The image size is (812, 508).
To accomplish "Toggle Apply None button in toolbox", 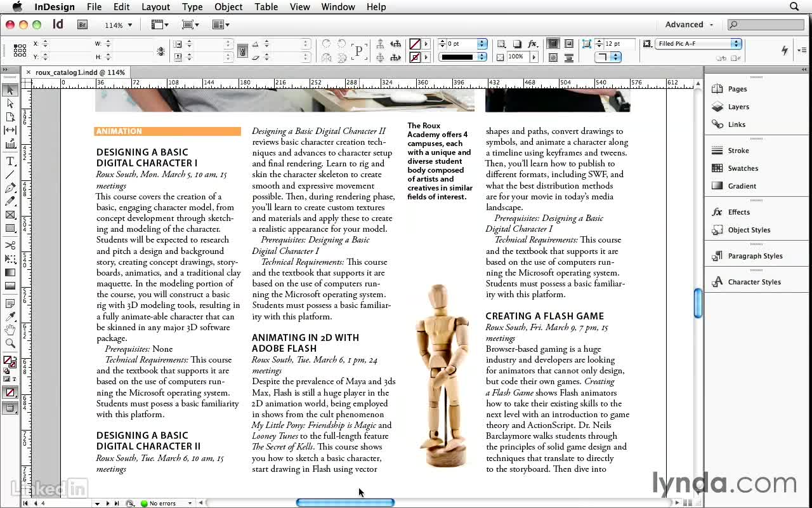I will coord(10,393).
